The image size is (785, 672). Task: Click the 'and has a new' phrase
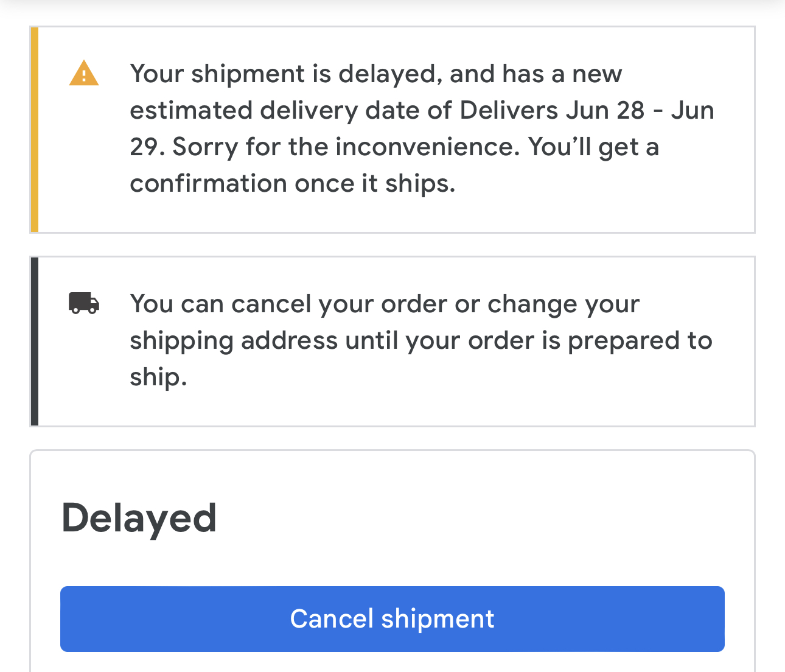536,74
